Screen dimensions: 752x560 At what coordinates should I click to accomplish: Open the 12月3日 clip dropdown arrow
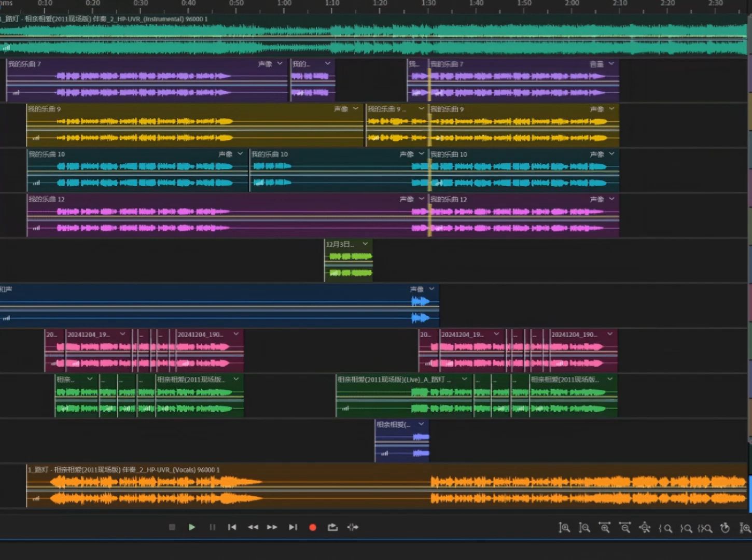(365, 244)
